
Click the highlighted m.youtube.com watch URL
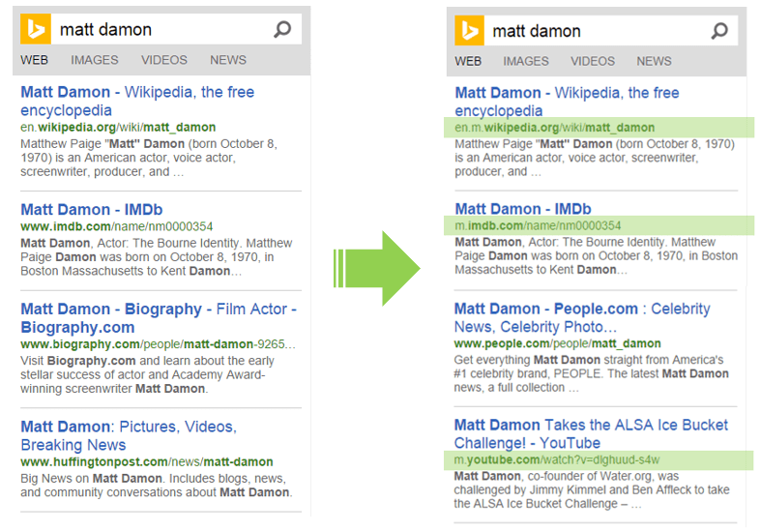[557, 459]
